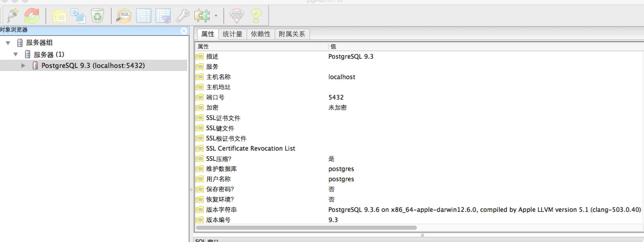Screen dimensions: 644x242
Task: Click the PostgreSQL 9.3.6 version string value
Action: tap(485, 210)
